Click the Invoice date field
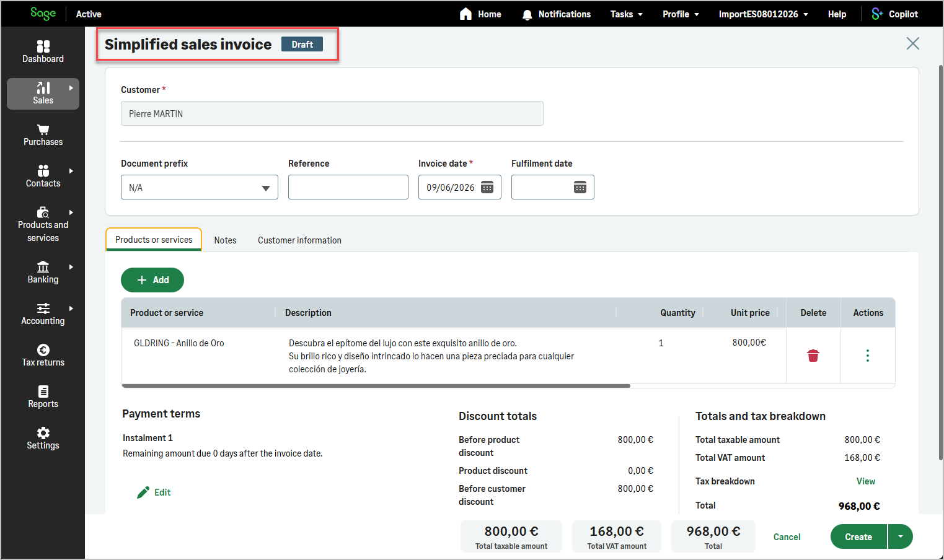Viewport: 944px width, 560px height. [x=460, y=187]
